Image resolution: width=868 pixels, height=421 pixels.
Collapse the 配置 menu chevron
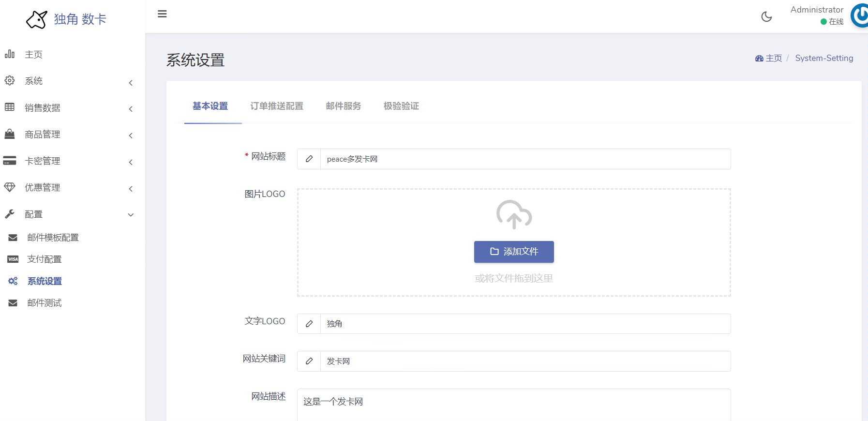pyautogui.click(x=131, y=215)
